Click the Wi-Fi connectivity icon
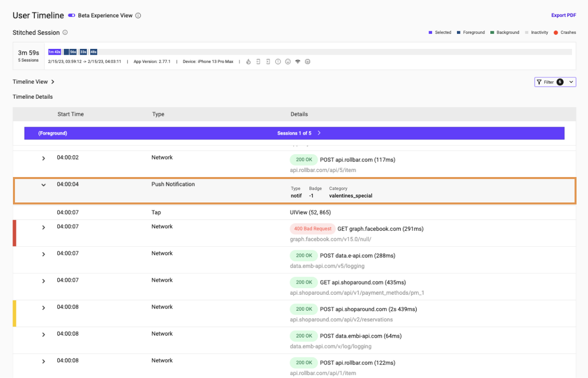 pyautogui.click(x=298, y=61)
